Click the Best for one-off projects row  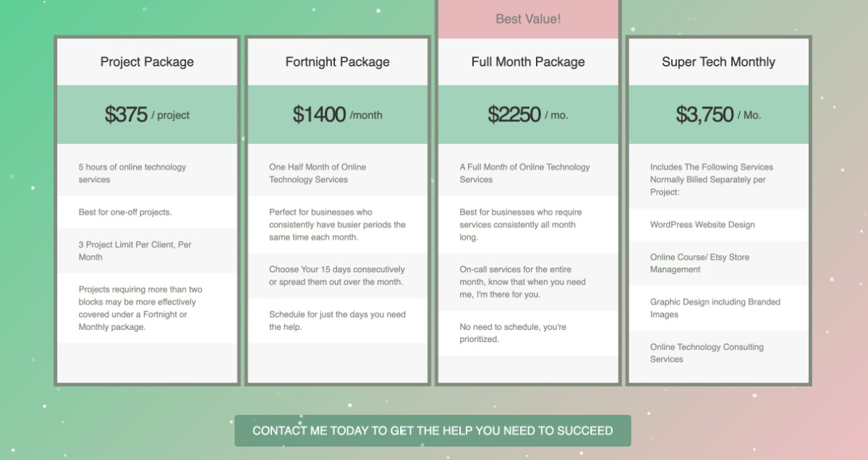pos(125,213)
